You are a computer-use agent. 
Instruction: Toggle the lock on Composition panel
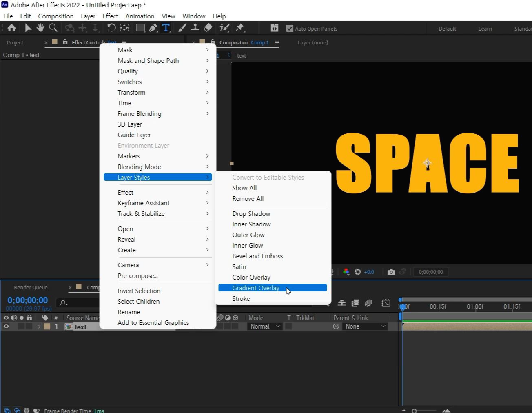pyautogui.click(x=213, y=42)
